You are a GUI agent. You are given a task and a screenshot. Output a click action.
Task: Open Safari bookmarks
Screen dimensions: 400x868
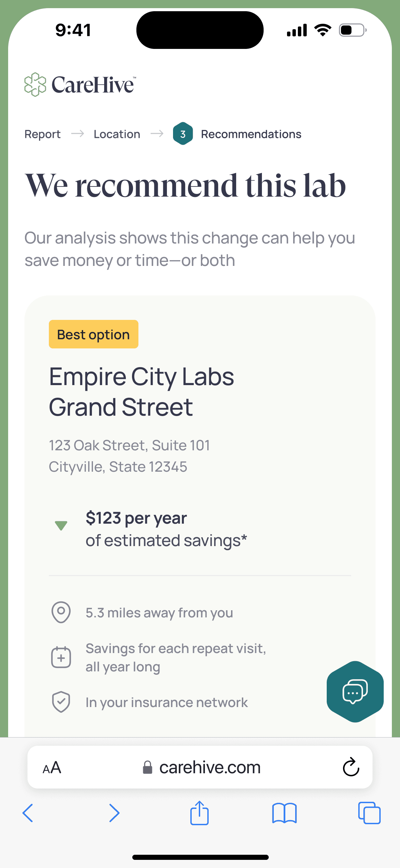point(284,813)
